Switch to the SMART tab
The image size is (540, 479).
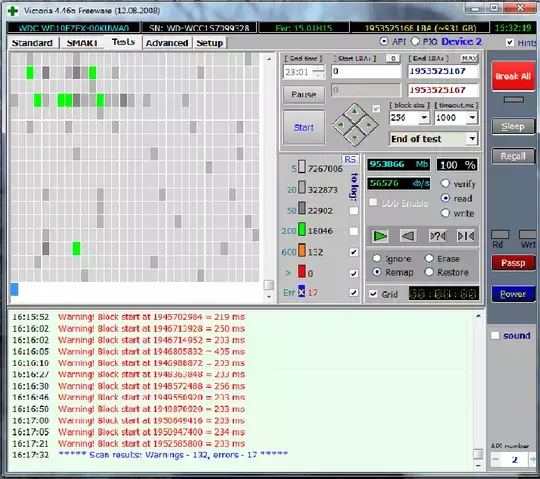click(x=82, y=43)
